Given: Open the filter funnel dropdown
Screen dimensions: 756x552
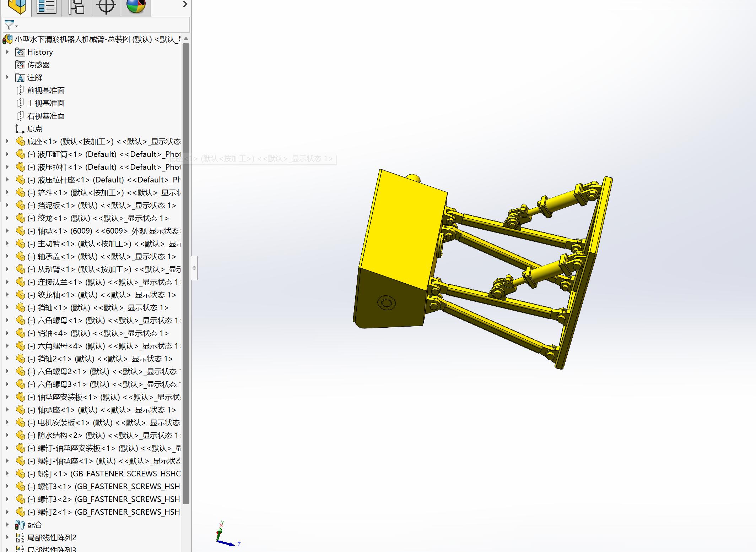Looking at the screenshot, I should click(x=11, y=25).
